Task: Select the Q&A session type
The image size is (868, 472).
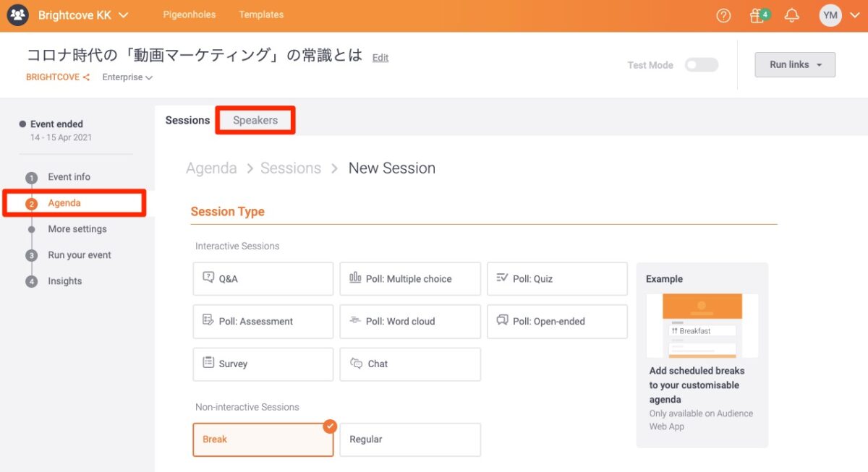Action: coord(263,279)
